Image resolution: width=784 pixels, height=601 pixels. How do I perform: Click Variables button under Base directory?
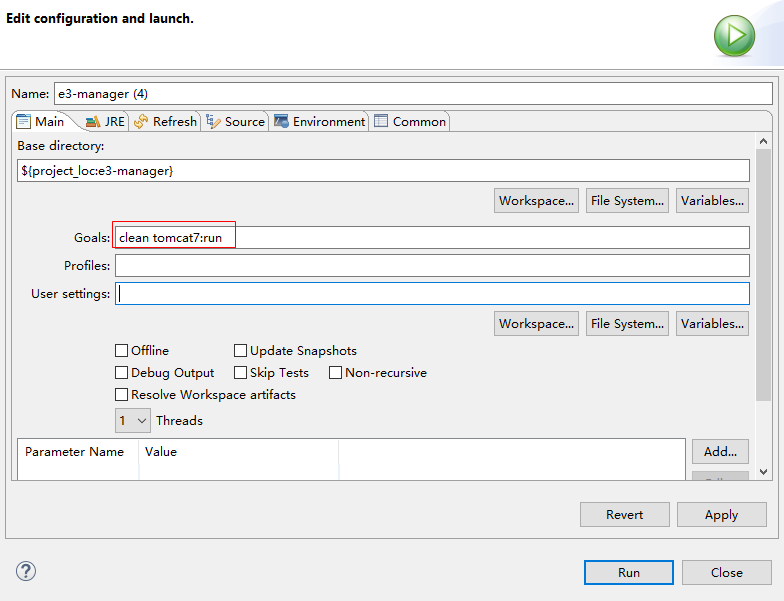pyautogui.click(x=712, y=200)
